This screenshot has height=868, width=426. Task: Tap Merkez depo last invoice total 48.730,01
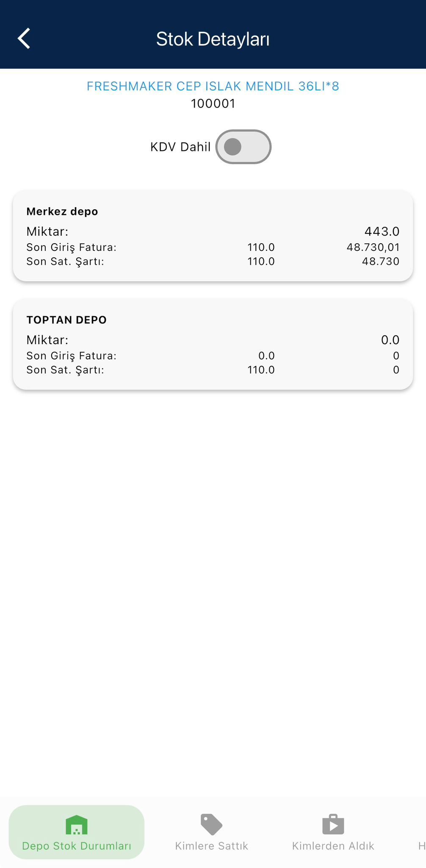point(373,247)
